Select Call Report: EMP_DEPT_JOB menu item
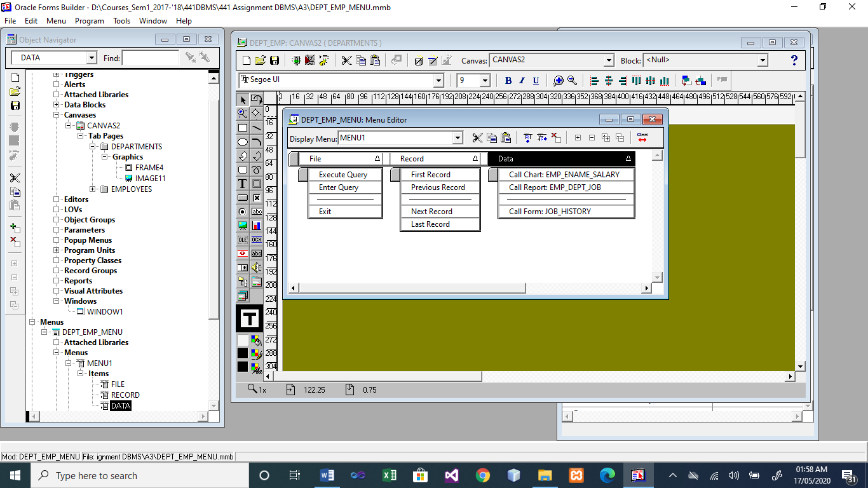The width and height of the screenshot is (868, 488). tap(566, 187)
